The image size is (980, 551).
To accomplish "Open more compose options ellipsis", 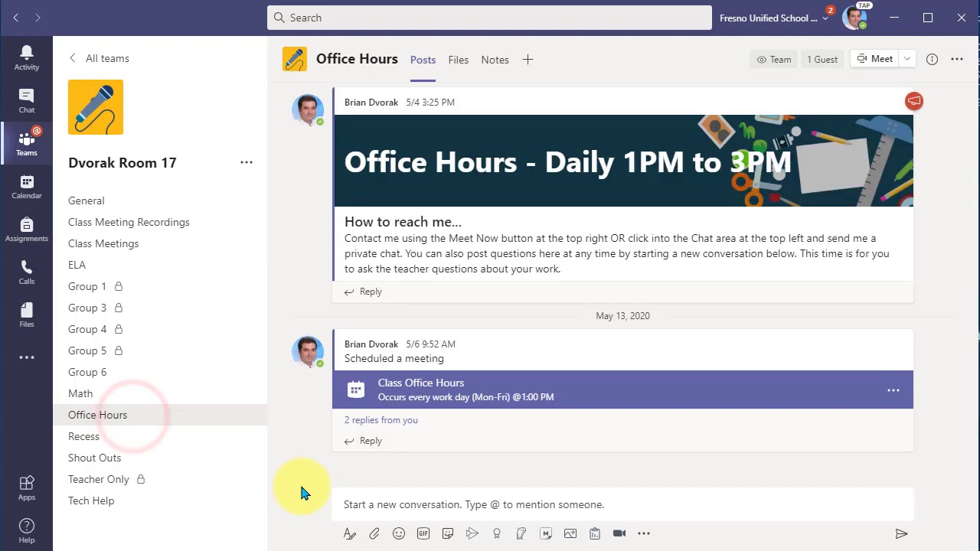I will coord(644,533).
